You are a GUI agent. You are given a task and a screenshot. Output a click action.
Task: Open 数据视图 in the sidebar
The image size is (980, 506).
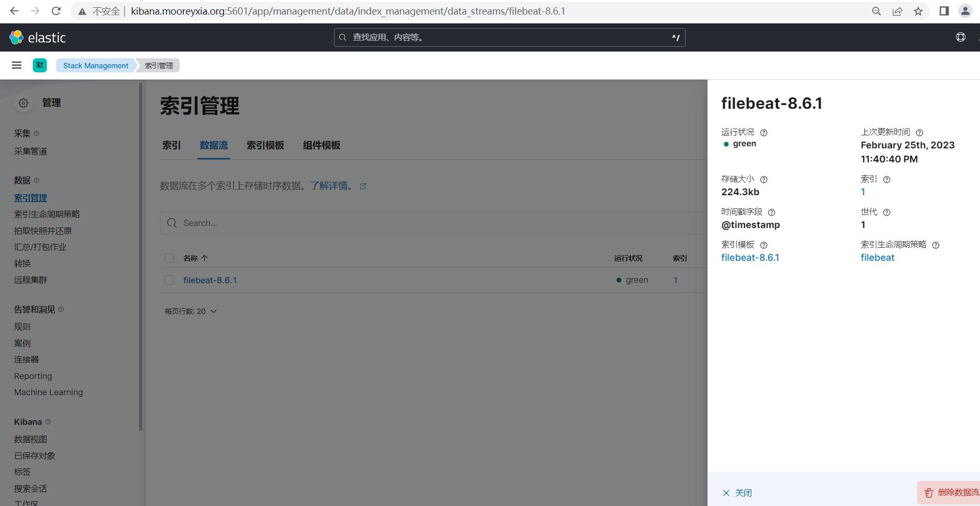click(31, 439)
